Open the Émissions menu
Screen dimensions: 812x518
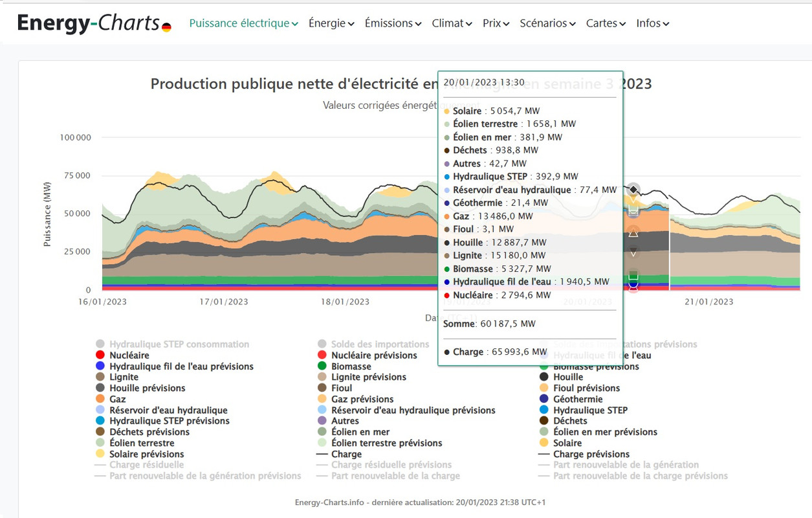pos(393,23)
